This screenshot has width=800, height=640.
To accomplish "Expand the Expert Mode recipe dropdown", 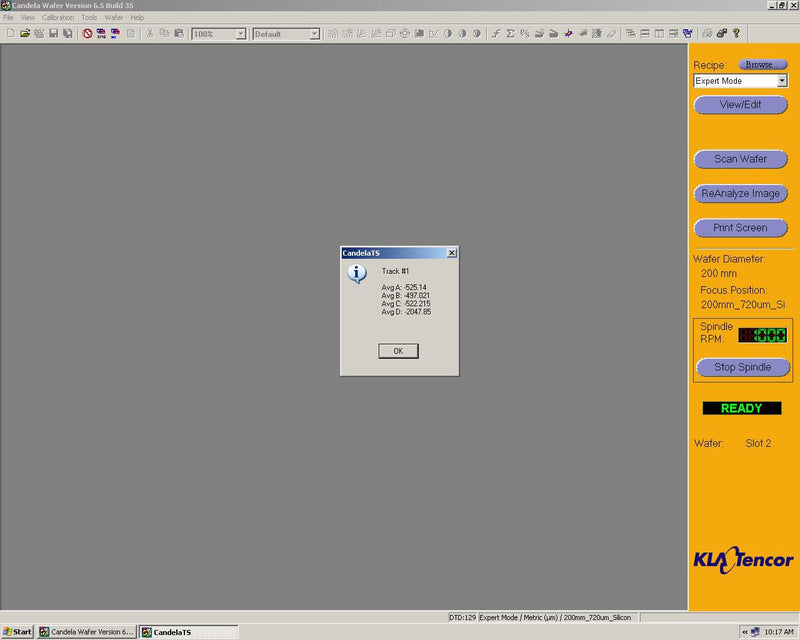I will (x=781, y=81).
